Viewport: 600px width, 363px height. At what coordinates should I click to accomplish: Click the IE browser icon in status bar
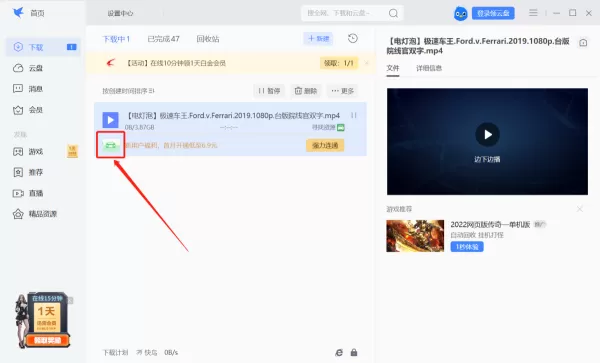click(x=339, y=353)
